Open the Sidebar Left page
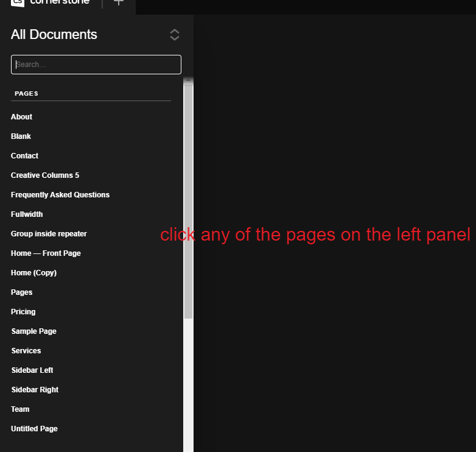 click(32, 370)
